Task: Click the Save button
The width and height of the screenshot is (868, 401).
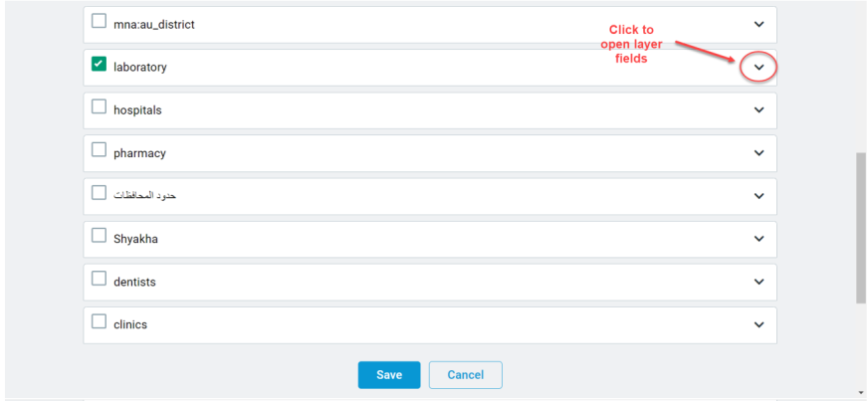Action: [x=389, y=375]
